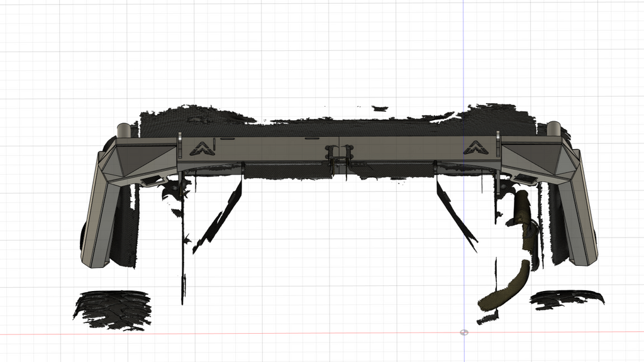Click the left chevron logo on the bumper
The height and width of the screenshot is (362, 644).
203,148
